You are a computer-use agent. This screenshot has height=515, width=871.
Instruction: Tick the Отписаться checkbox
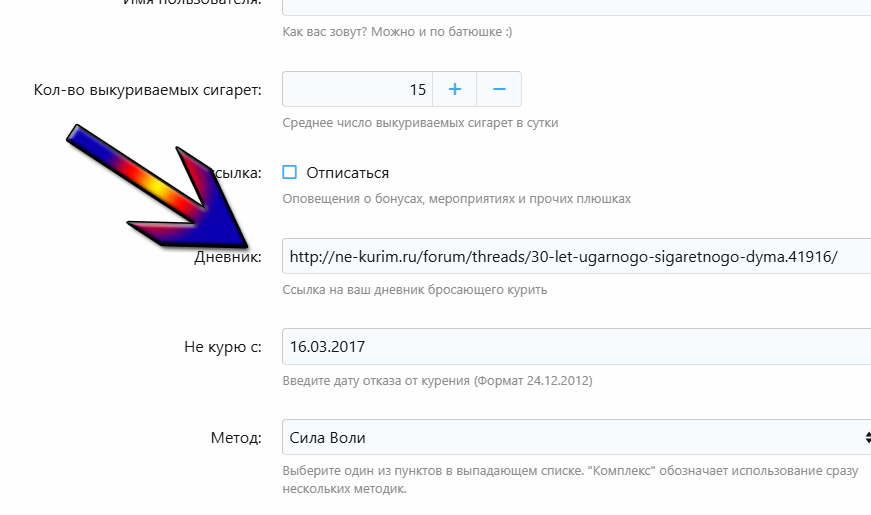pyautogui.click(x=289, y=172)
